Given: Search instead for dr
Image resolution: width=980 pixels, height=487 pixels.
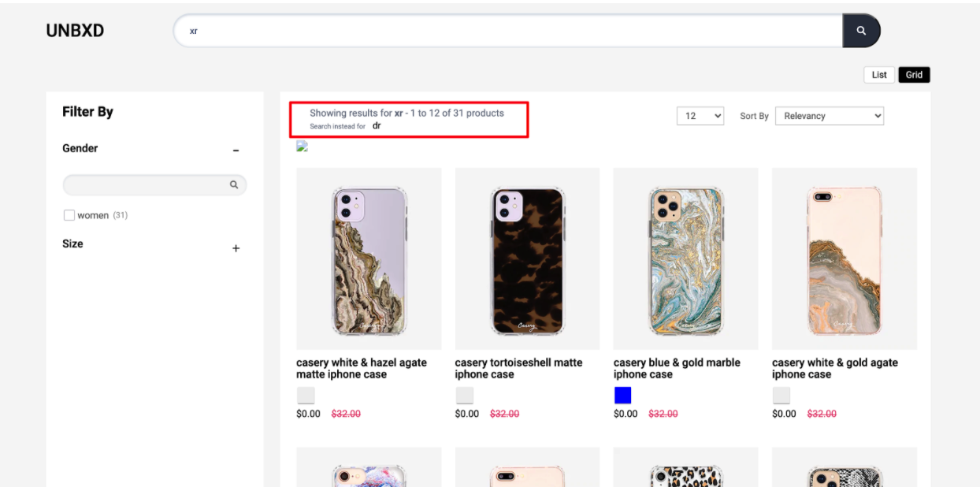Looking at the screenshot, I should click(377, 126).
